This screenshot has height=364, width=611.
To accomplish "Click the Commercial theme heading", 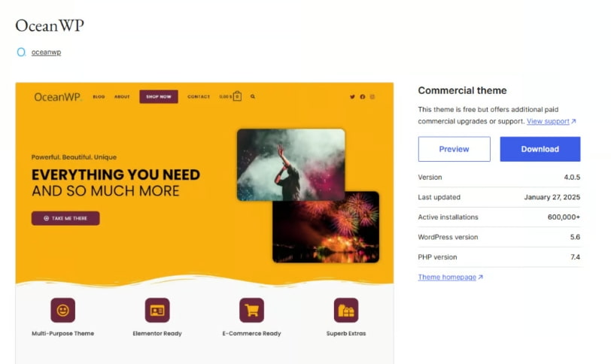I will tap(462, 90).
